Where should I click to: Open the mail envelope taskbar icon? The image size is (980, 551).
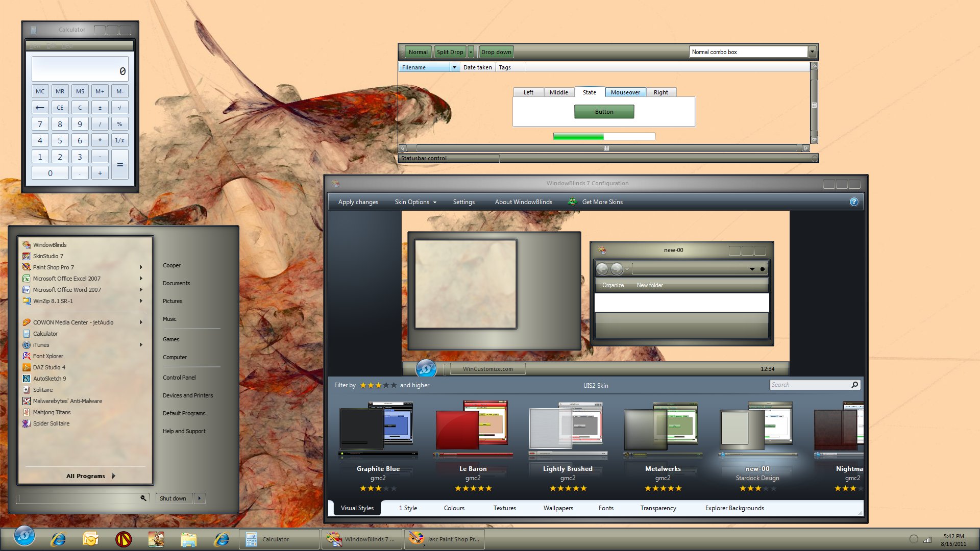coord(90,539)
